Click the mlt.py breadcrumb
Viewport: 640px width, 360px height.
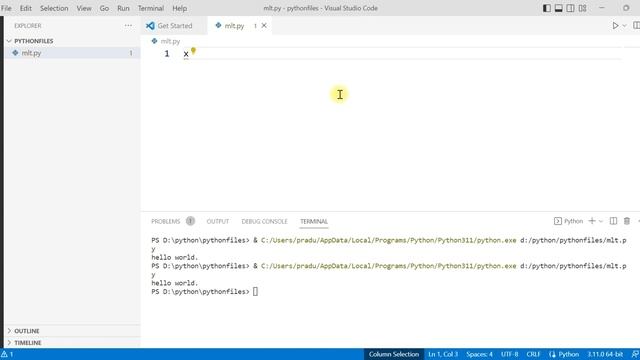(165, 41)
